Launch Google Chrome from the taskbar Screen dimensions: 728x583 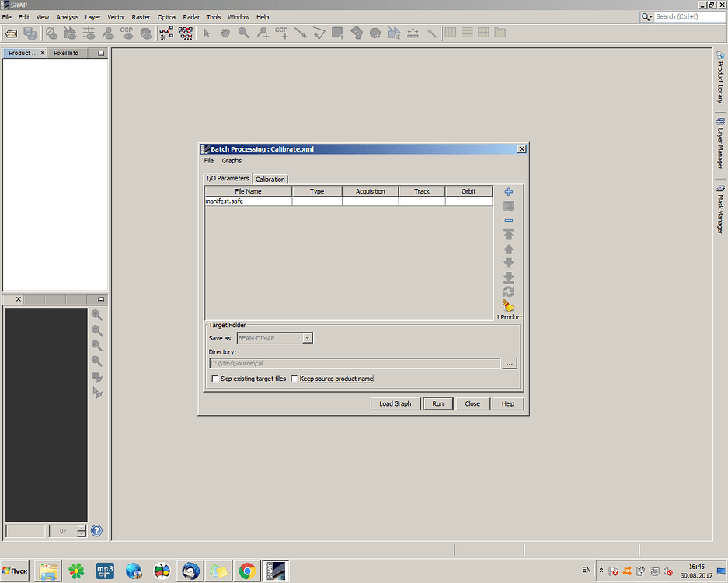coord(247,571)
